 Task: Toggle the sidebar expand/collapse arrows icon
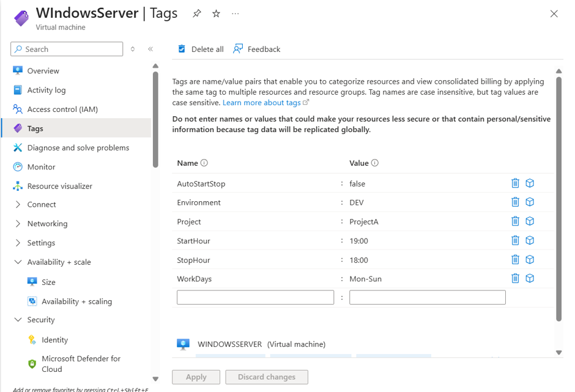(133, 49)
